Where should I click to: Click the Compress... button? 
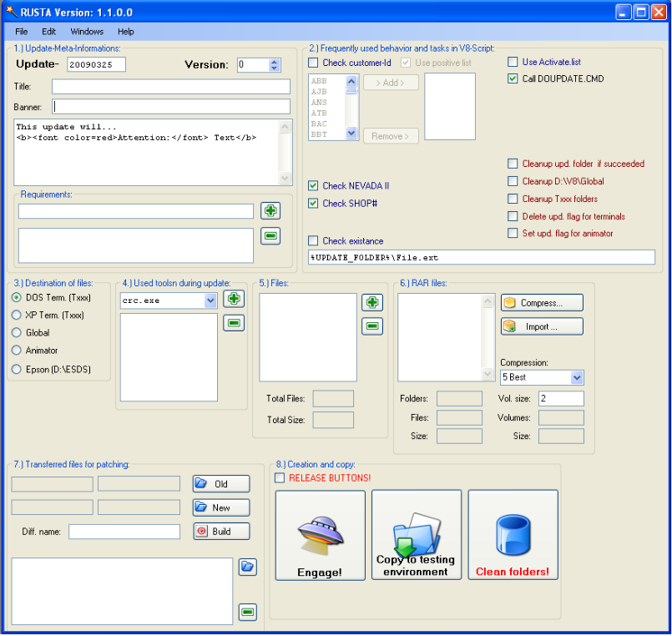pyautogui.click(x=542, y=303)
